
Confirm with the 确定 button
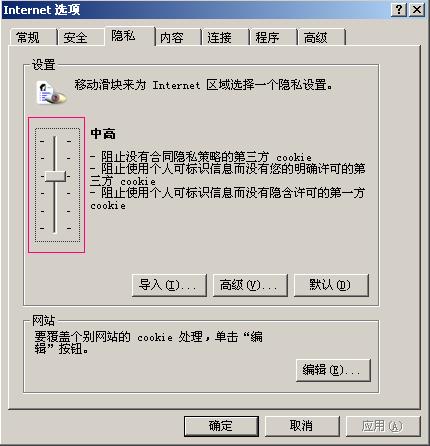click(x=221, y=426)
